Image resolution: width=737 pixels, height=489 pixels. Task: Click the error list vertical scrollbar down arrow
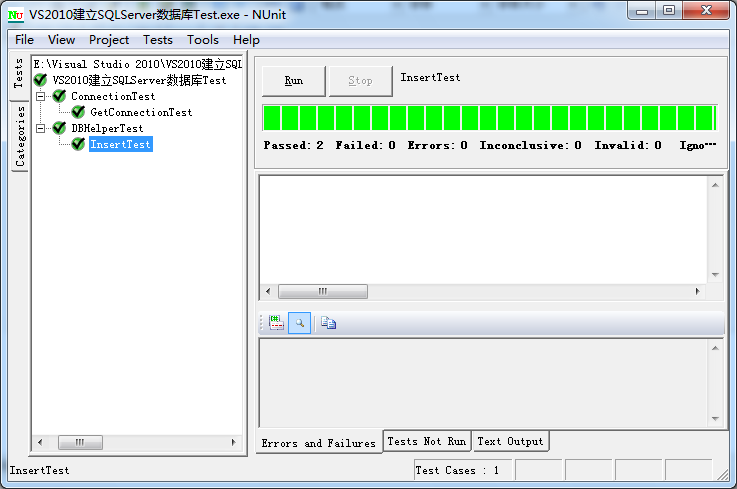(x=715, y=275)
